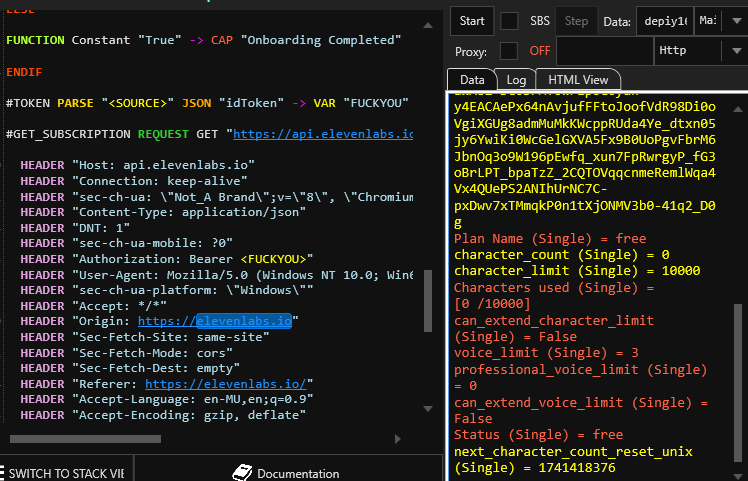Click the 'Connection: keep-alive' header line

(134, 181)
